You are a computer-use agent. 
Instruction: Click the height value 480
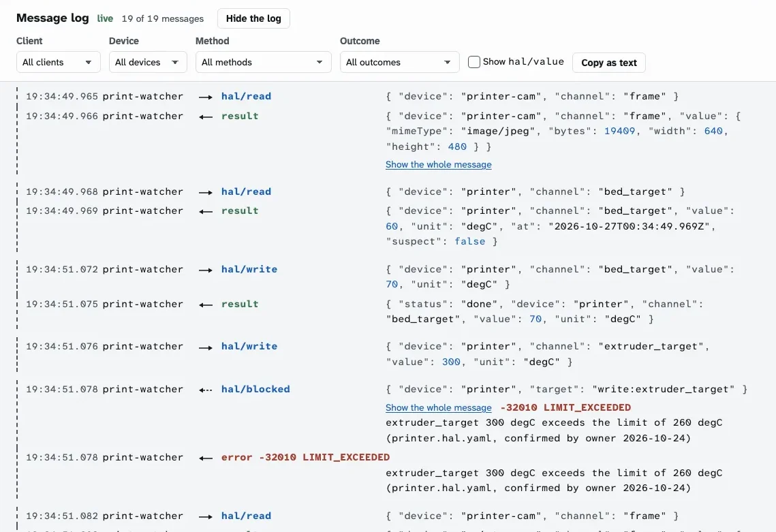(457, 146)
